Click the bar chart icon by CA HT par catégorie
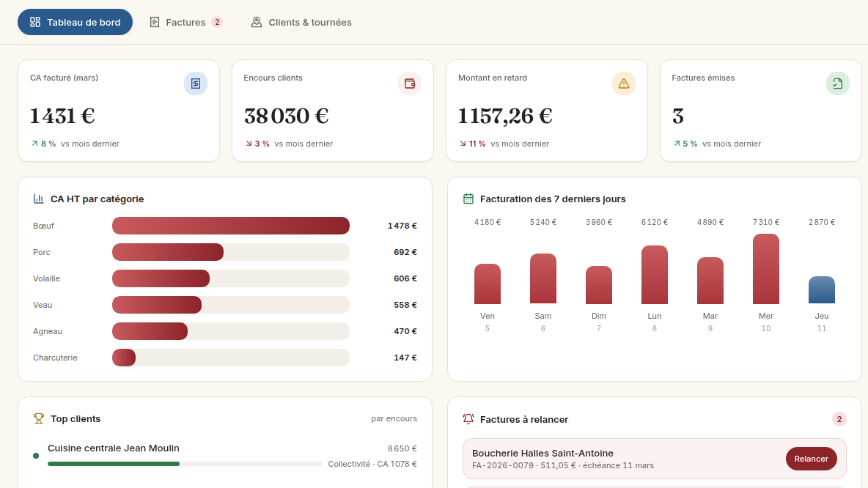This screenshot has height=488, width=868. click(x=38, y=199)
